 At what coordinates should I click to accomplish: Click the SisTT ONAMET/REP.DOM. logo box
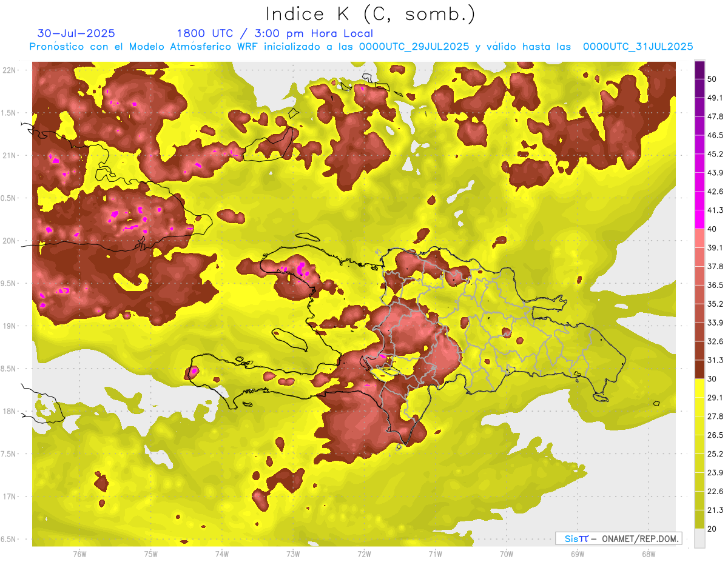point(618,538)
